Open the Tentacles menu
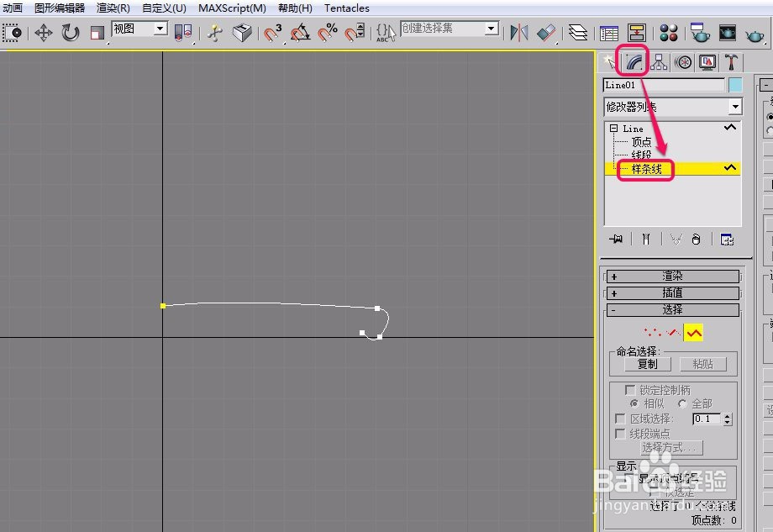This screenshot has width=773, height=532. coord(346,8)
